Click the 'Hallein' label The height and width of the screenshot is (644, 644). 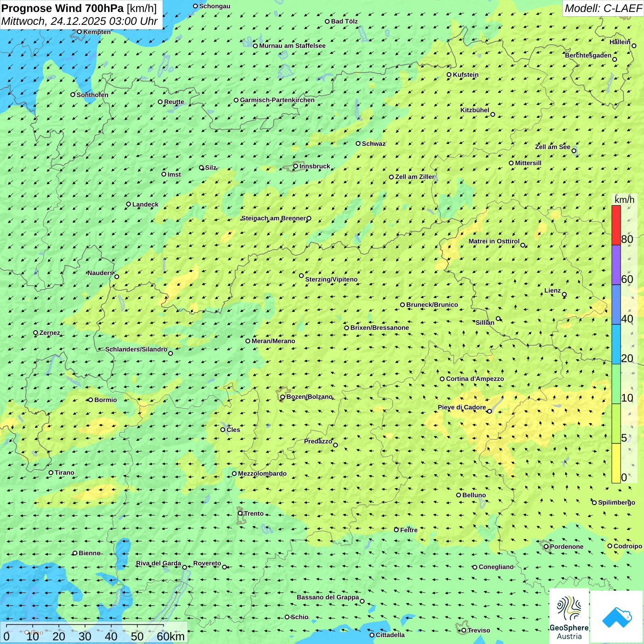tap(620, 42)
